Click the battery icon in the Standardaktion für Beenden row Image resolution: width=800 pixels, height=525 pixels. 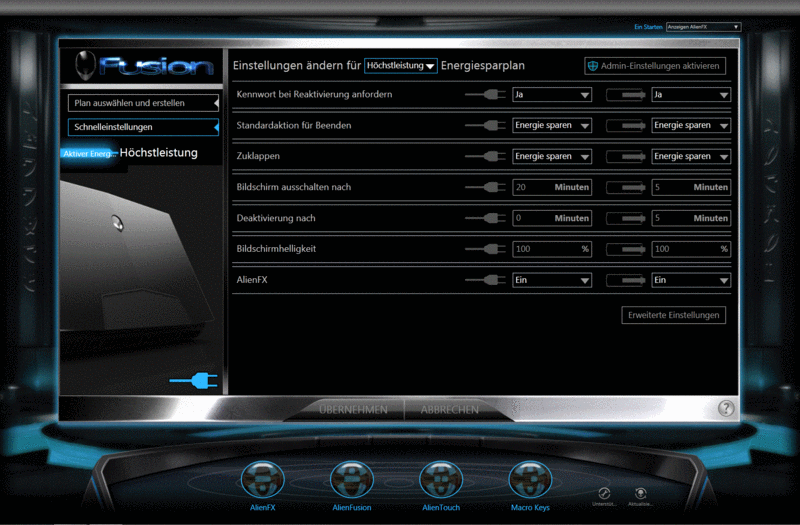tap(626, 126)
